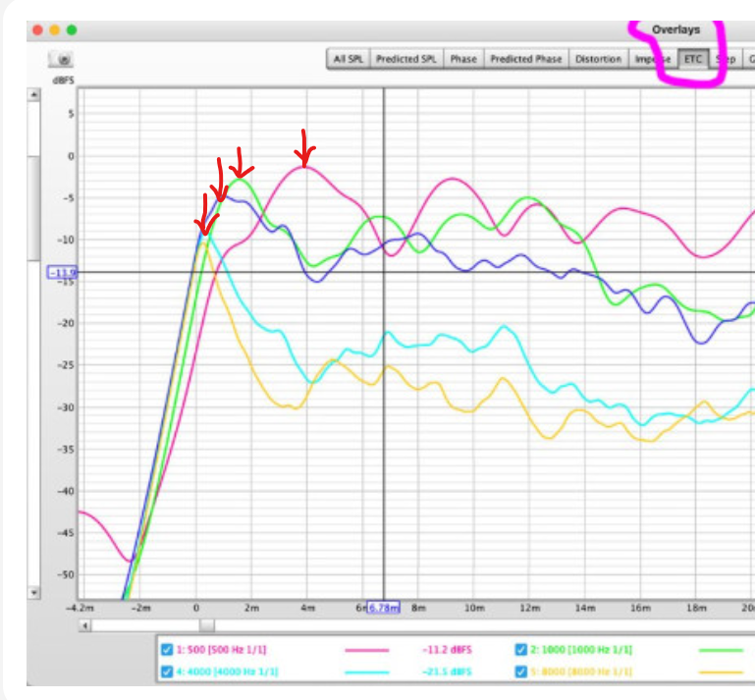This screenshot has height=700, width=755.
Task: Click the 6.78m cursor time label
Action: pos(384,609)
